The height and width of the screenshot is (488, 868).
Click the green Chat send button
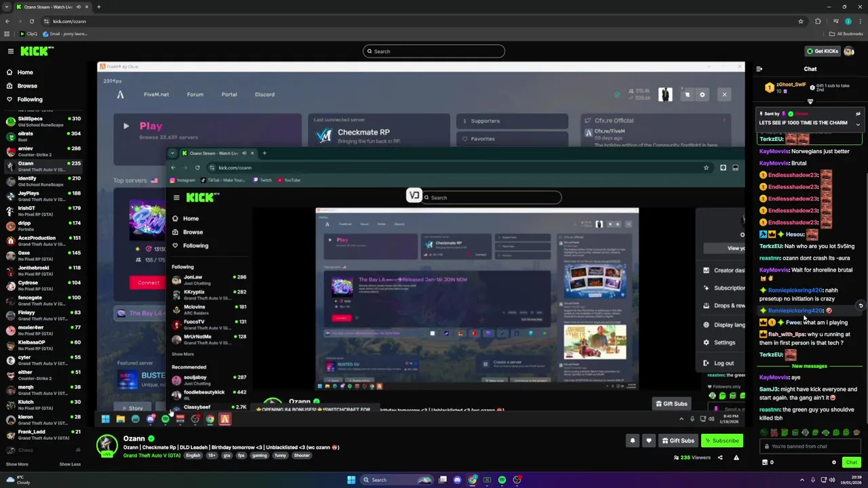(x=852, y=462)
